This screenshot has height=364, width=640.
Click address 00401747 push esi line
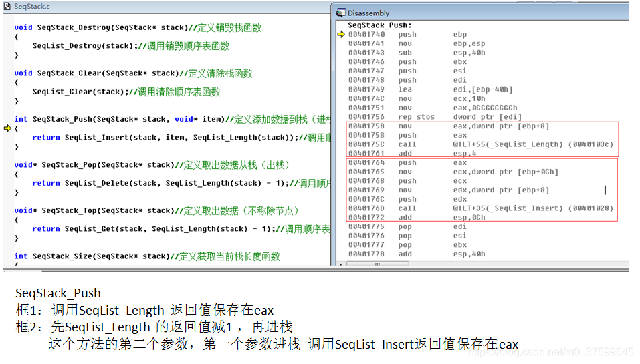click(408, 71)
